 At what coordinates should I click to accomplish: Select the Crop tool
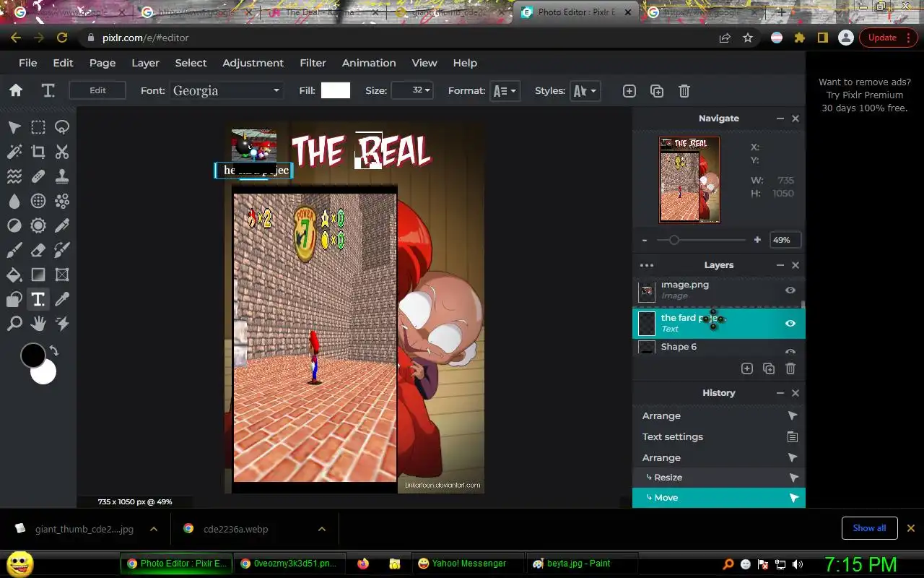tap(38, 152)
